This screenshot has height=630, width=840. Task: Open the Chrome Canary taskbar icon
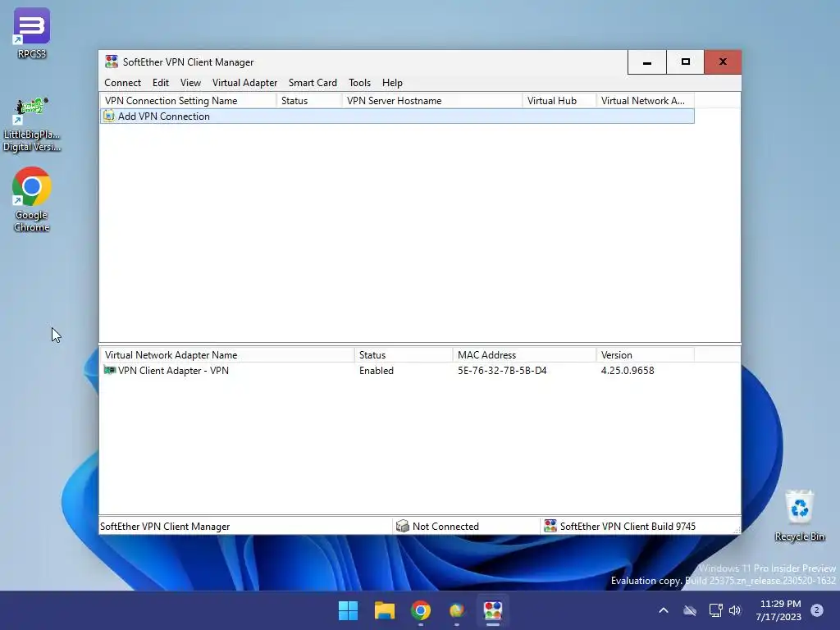point(456,610)
